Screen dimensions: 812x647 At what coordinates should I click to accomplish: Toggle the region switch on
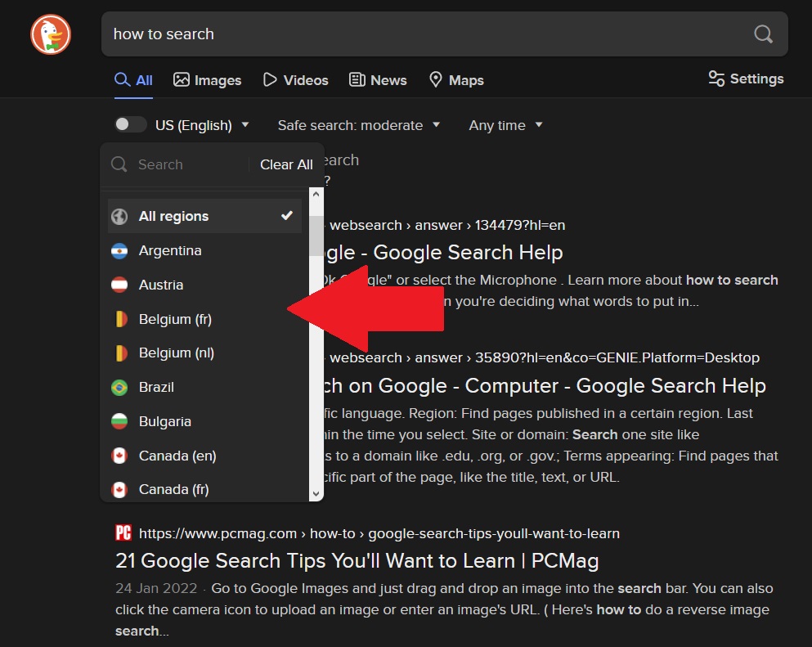[x=130, y=125]
